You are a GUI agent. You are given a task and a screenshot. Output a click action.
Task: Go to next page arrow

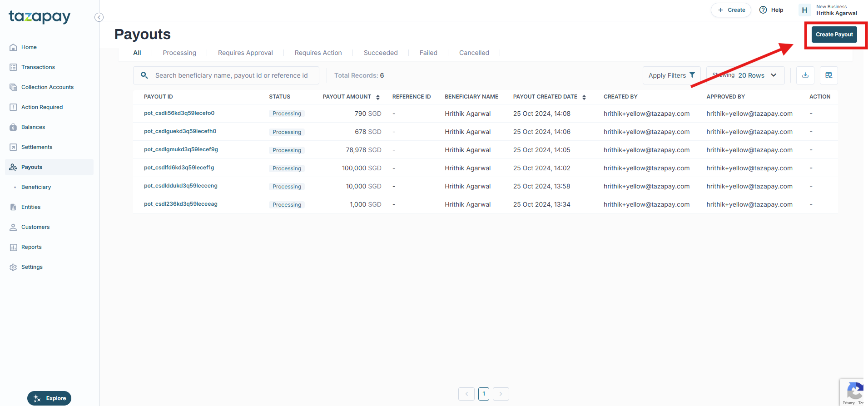501,394
